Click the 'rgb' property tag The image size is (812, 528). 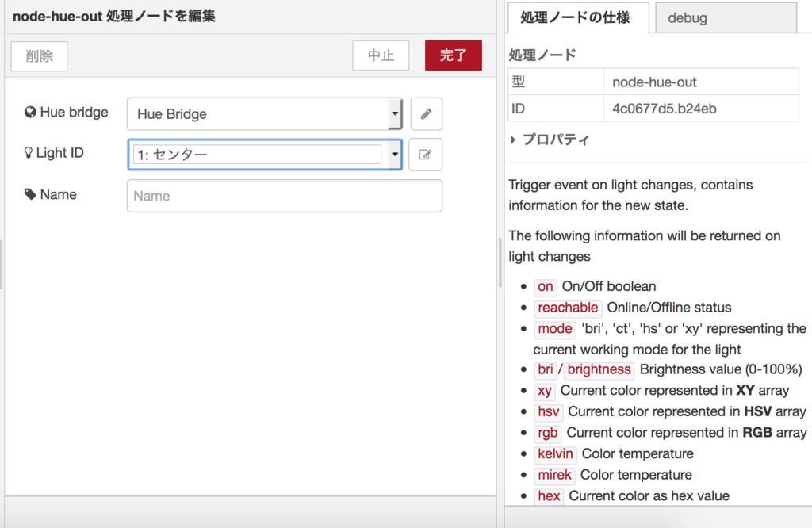[x=548, y=433]
